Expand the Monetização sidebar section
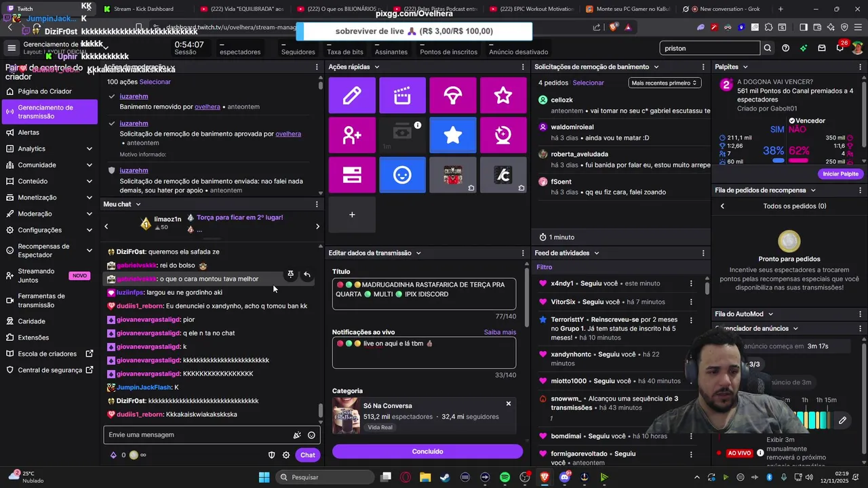This screenshot has width=868, height=488. point(90,197)
